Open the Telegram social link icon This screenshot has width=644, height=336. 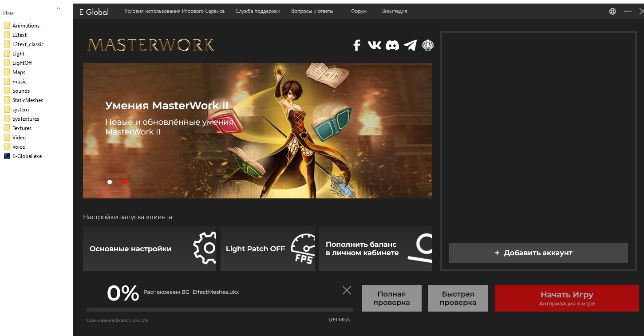coord(410,45)
